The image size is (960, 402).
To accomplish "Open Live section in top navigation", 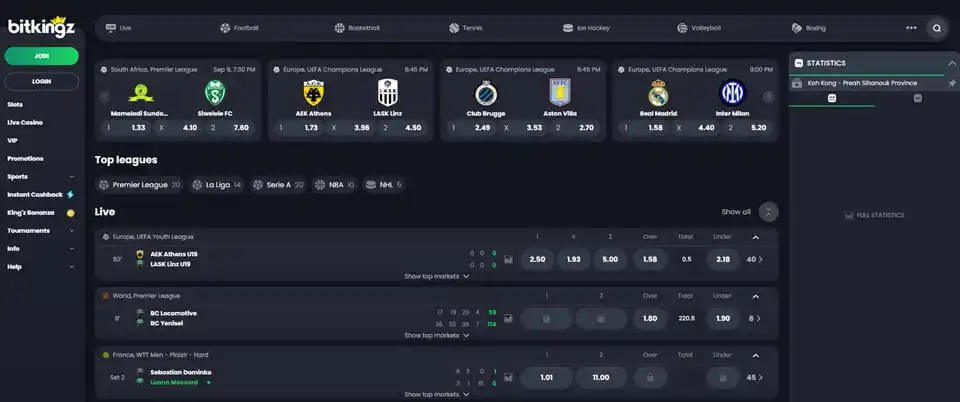I will [119, 28].
